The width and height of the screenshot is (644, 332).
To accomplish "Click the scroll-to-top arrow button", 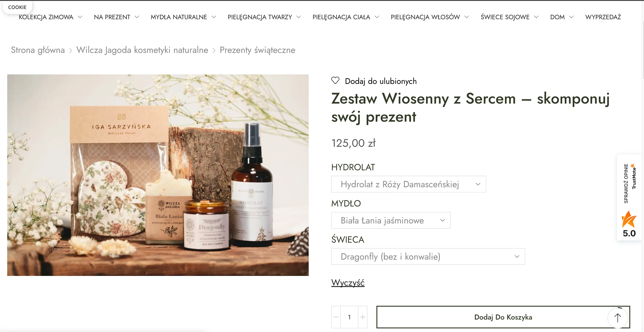I will 618,318.
